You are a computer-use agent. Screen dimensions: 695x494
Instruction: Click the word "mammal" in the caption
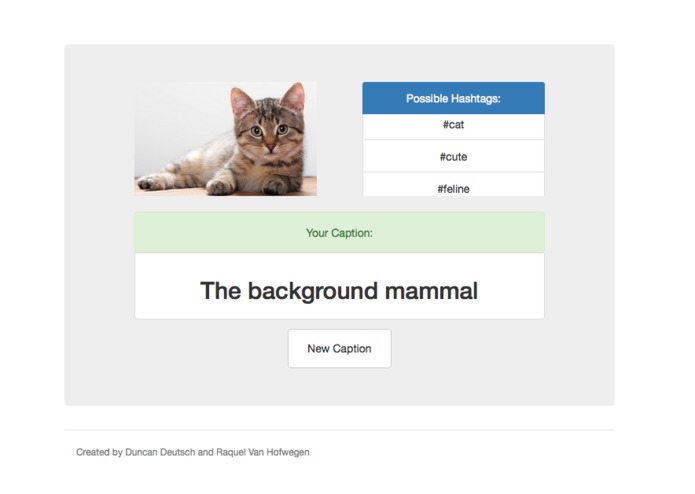click(431, 291)
